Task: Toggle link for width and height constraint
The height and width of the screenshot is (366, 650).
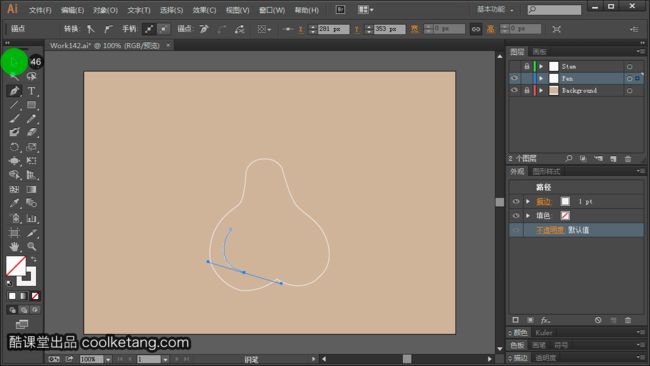Action: (x=476, y=29)
